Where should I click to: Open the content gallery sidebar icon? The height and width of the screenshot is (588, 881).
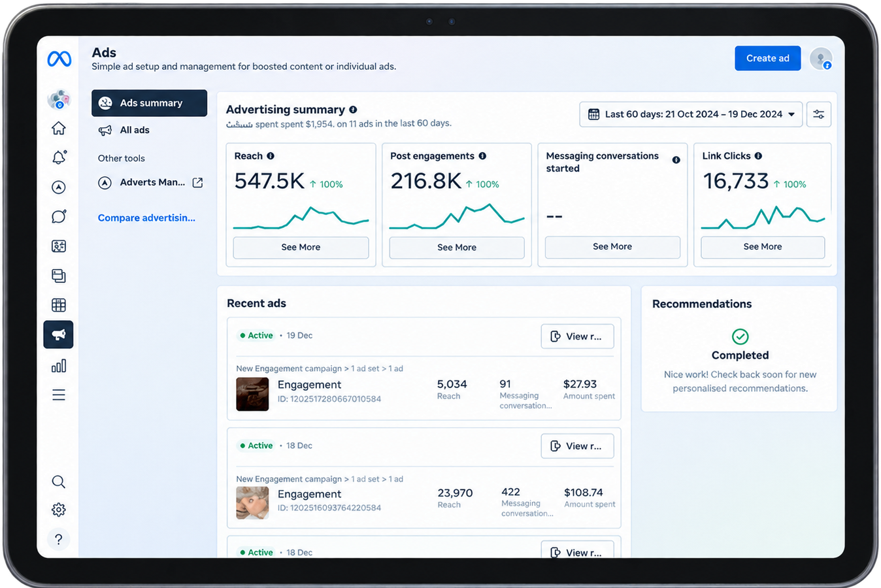(x=59, y=246)
